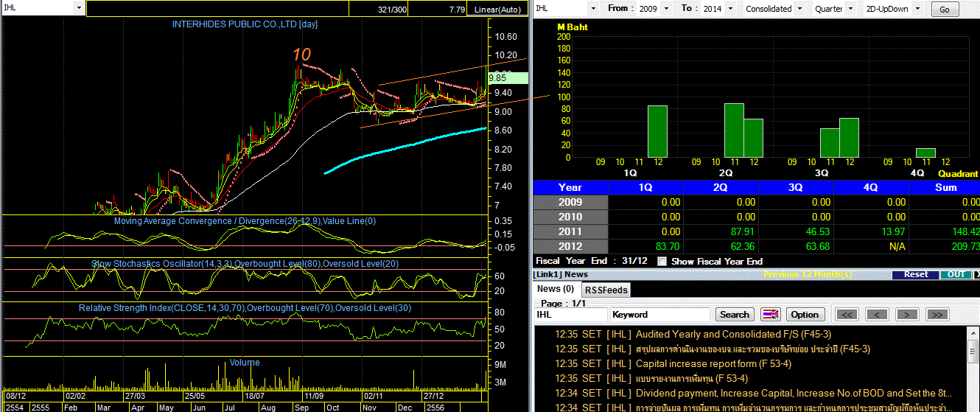
Task: Go to first news page with << button
Action: (848, 314)
